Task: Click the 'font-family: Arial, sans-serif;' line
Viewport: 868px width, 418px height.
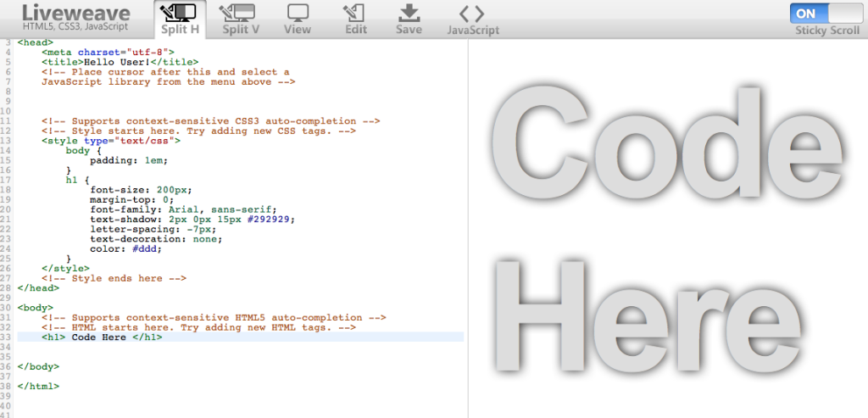Action: [x=183, y=209]
